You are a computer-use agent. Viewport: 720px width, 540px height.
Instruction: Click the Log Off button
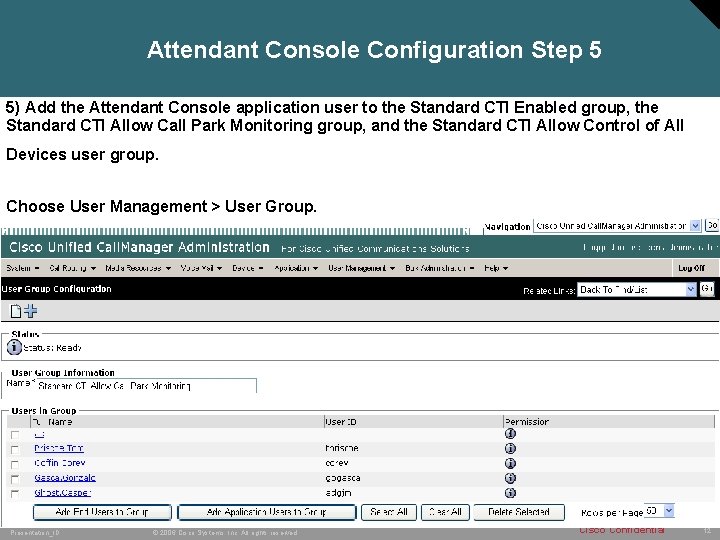pos(691,268)
